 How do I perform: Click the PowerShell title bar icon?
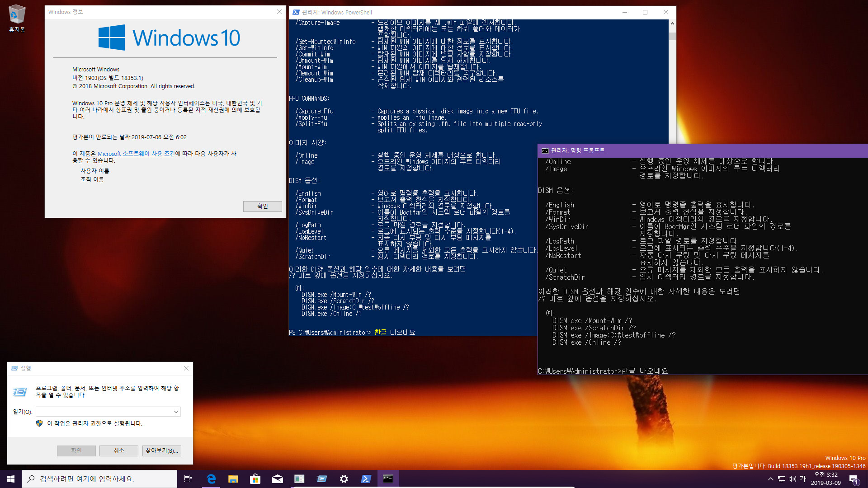pos(296,12)
